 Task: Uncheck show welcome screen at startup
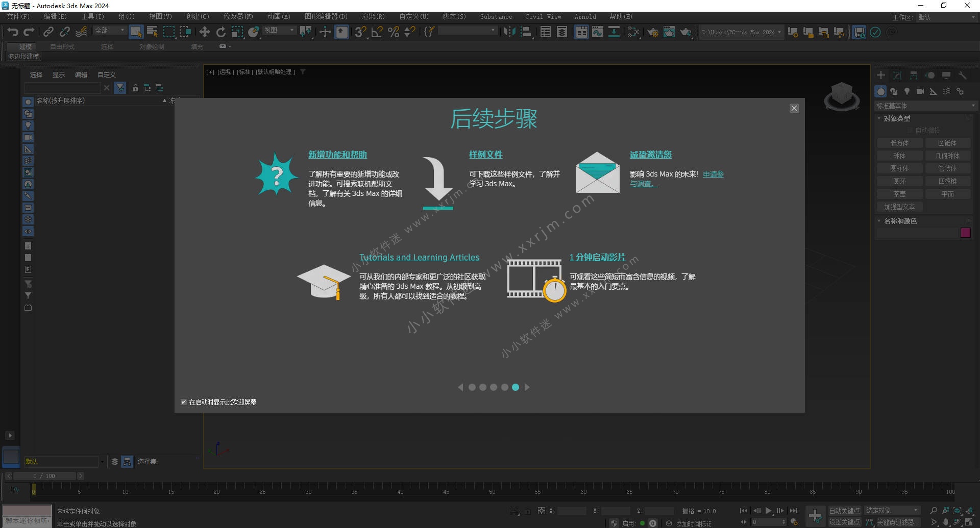[x=184, y=402]
